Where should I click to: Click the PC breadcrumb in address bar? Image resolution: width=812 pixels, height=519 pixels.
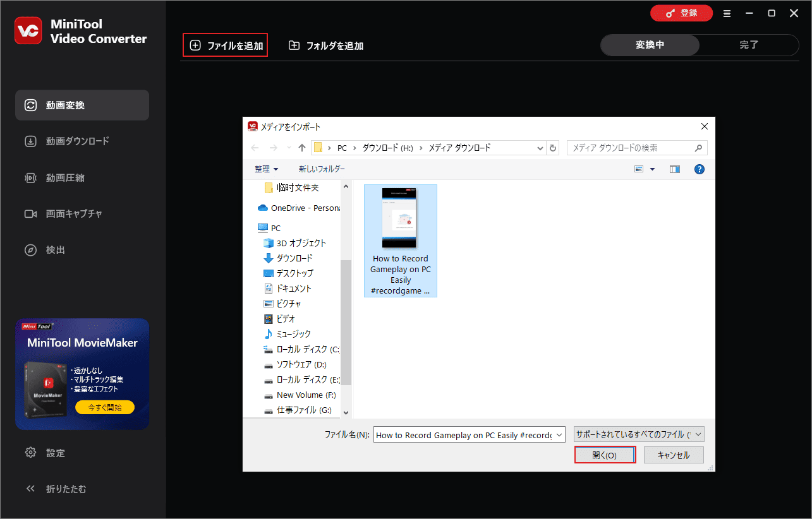click(342, 148)
